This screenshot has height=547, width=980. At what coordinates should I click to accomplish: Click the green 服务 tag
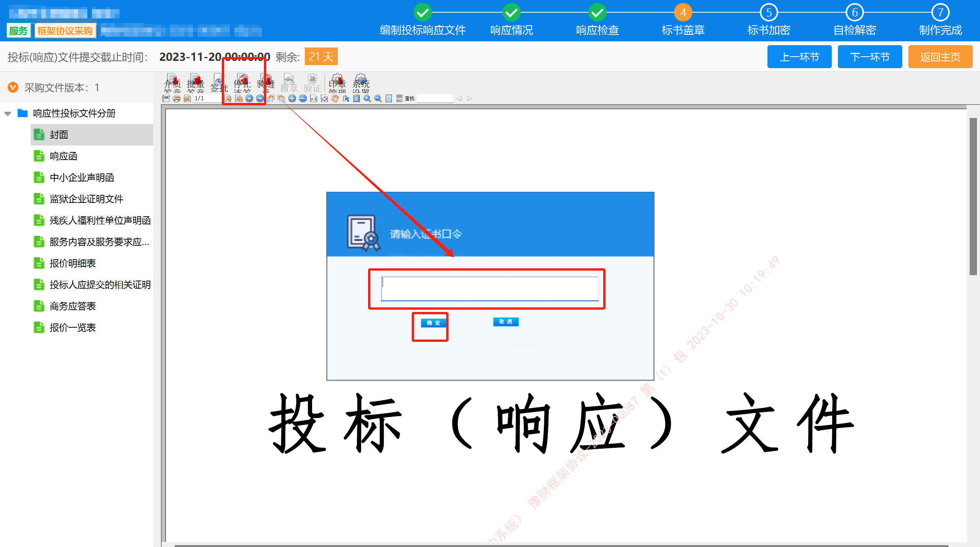pos(18,31)
